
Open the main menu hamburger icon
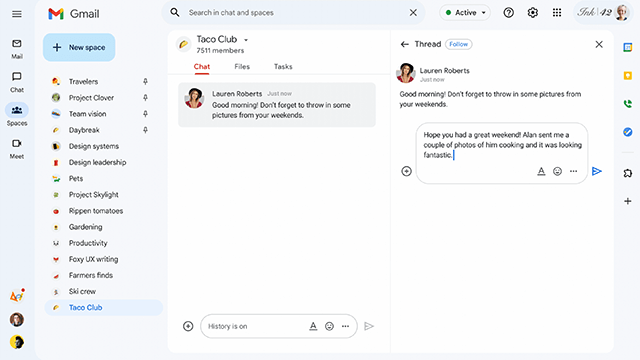pyautogui.click(x=17, y=14)
